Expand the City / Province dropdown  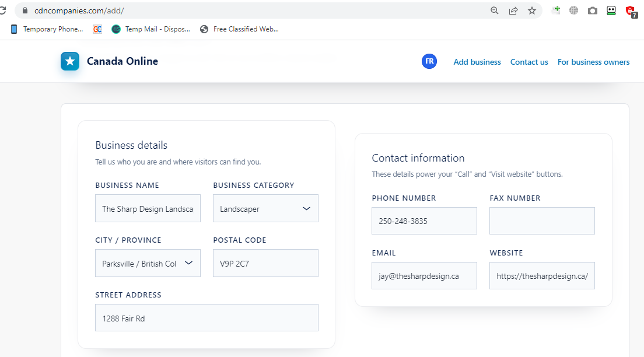point(148,263)
